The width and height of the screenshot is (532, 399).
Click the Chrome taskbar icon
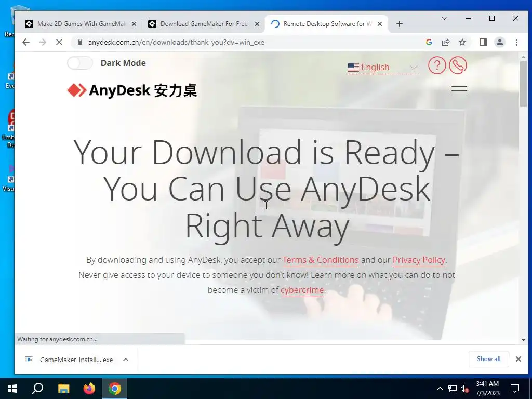[x=115, y=389]
